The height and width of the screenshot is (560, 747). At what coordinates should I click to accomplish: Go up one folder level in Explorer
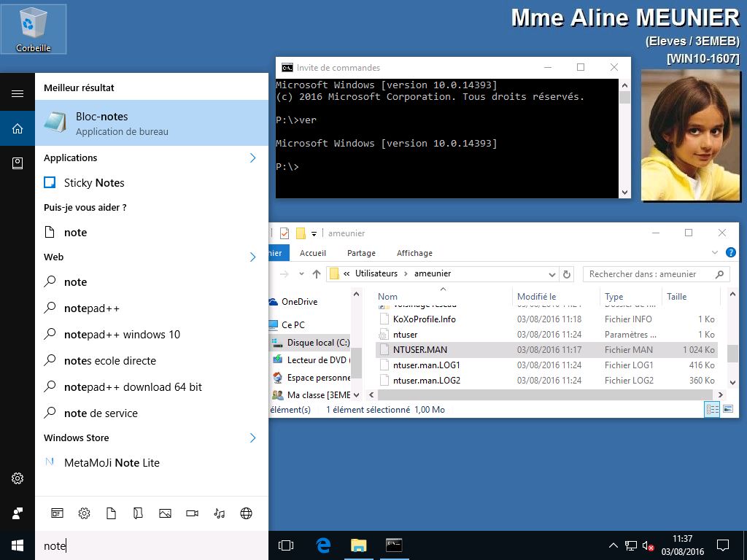pos(317,274)
